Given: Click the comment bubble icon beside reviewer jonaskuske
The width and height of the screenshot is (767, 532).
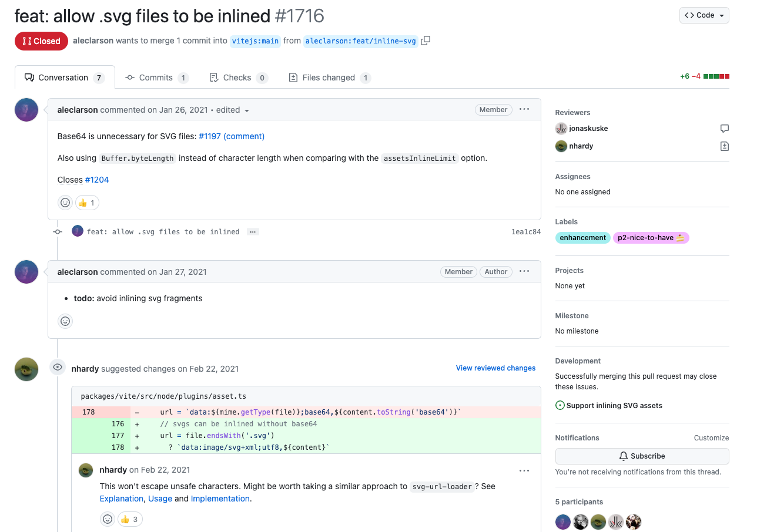Looking at the screenshot, I should (x=724, y=128).
